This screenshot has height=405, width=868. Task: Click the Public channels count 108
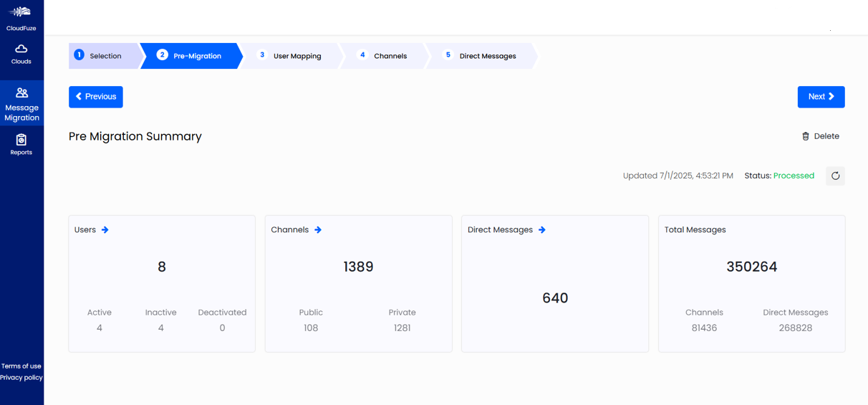[311, 328]
